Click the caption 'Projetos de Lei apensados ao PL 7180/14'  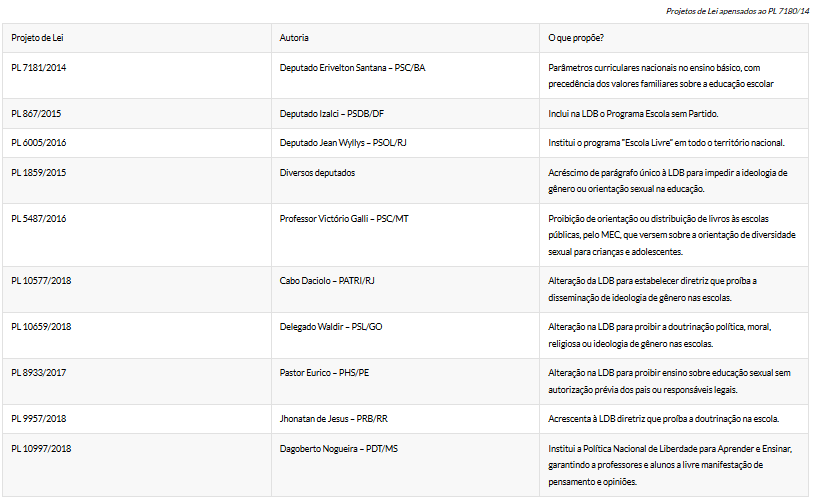(x=737, y=11)
